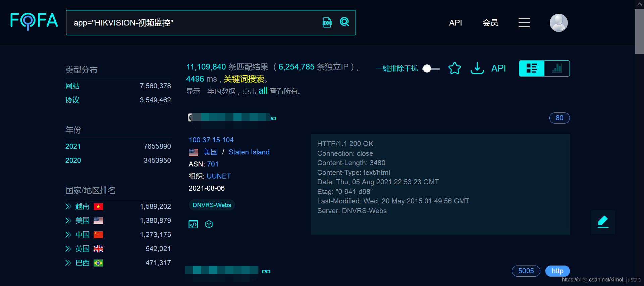Click the search magnifier icon
Viewport: 644px width, 286px height.
[344, 22]
